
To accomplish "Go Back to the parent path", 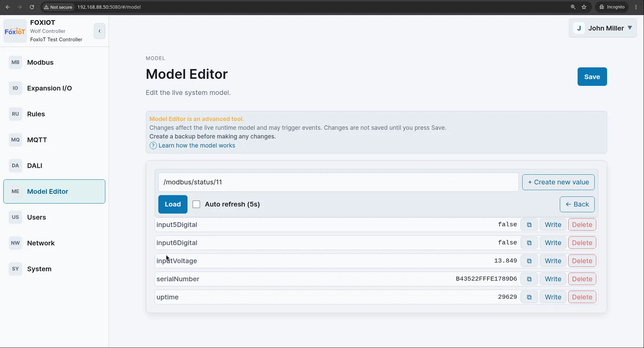I will 577,204.
